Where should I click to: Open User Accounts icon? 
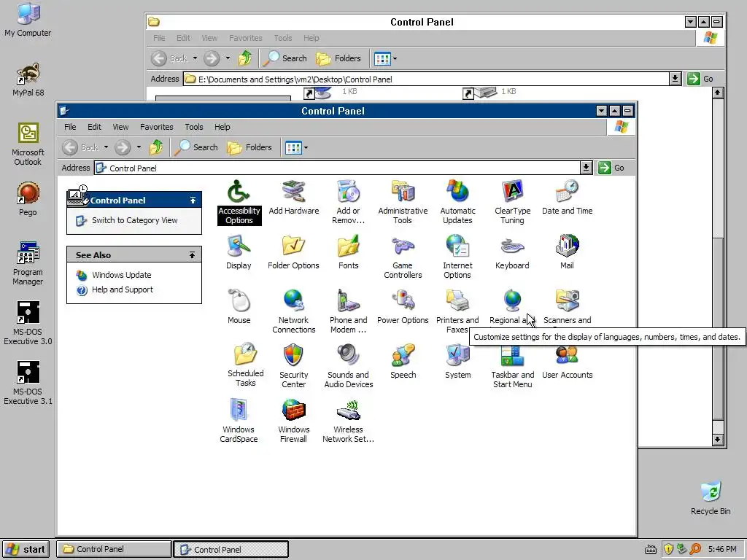coord(567,362)
